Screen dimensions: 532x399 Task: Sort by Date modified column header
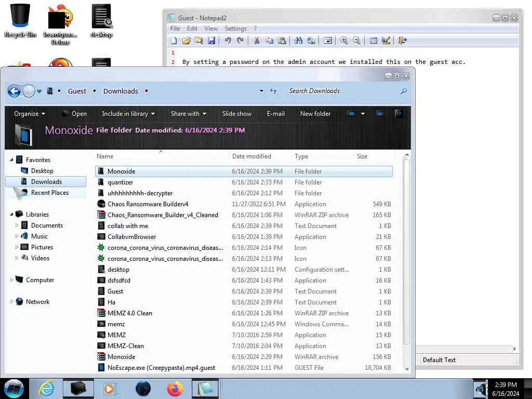(x=251, y=156)
